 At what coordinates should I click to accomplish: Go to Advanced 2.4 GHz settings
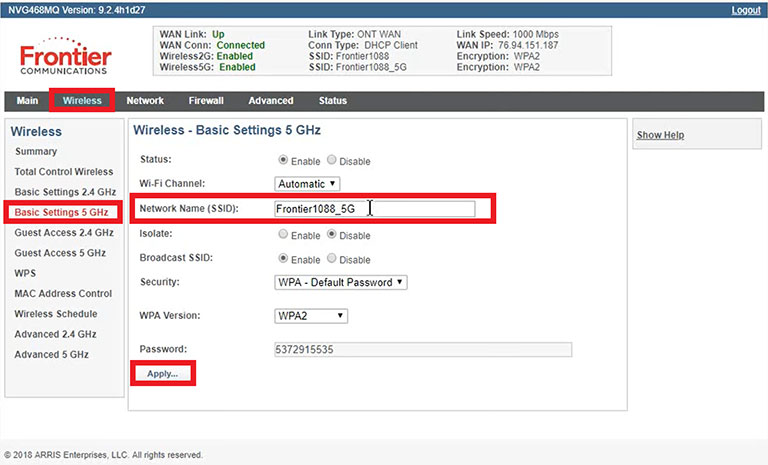pos(55,334)
